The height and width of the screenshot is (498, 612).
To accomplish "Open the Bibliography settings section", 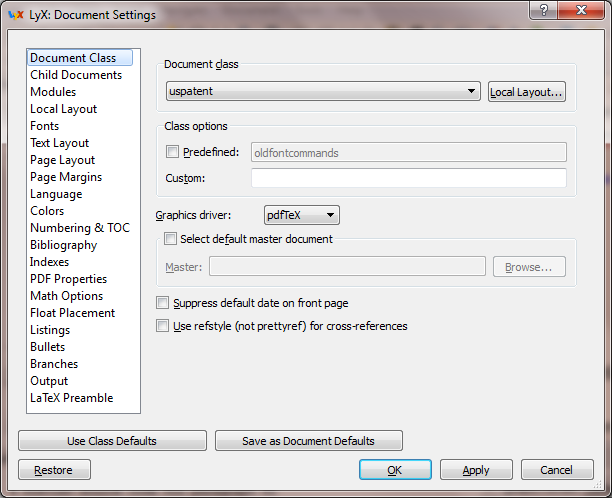I will click(x=64, y=245).
